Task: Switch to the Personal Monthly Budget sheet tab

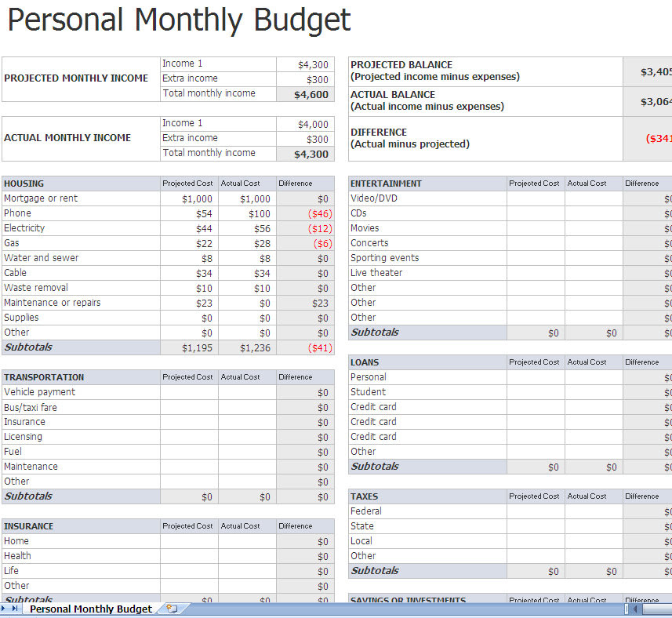Action: coord(90,609)
